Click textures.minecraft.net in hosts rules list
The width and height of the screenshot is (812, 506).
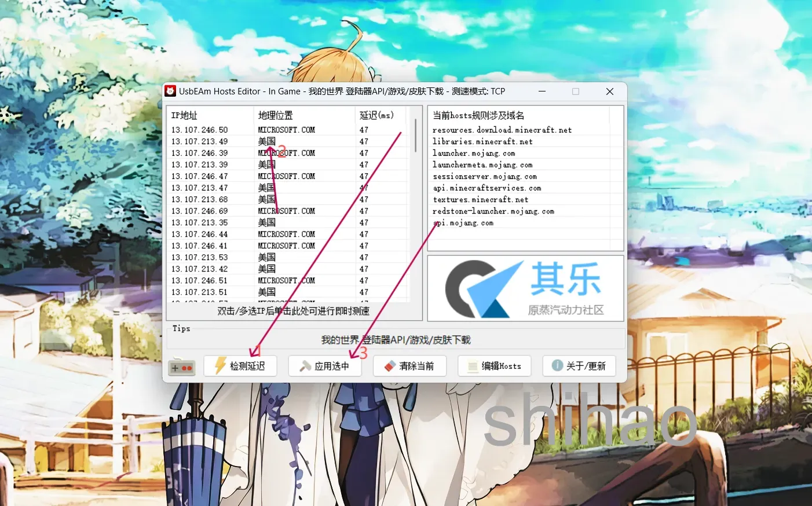pyautogui.click(x=481, y=200)
